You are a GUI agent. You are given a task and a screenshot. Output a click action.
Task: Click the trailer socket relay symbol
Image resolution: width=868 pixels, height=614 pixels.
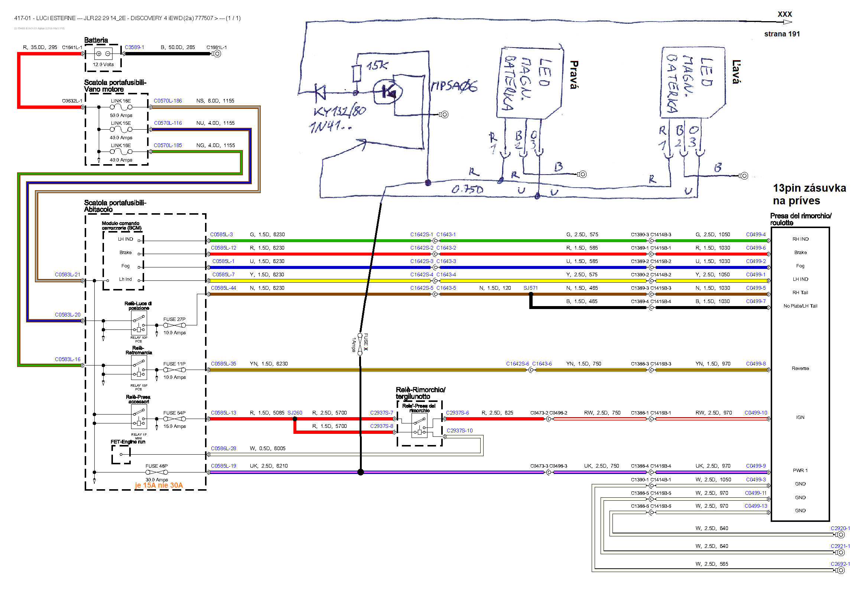point(419,426)
